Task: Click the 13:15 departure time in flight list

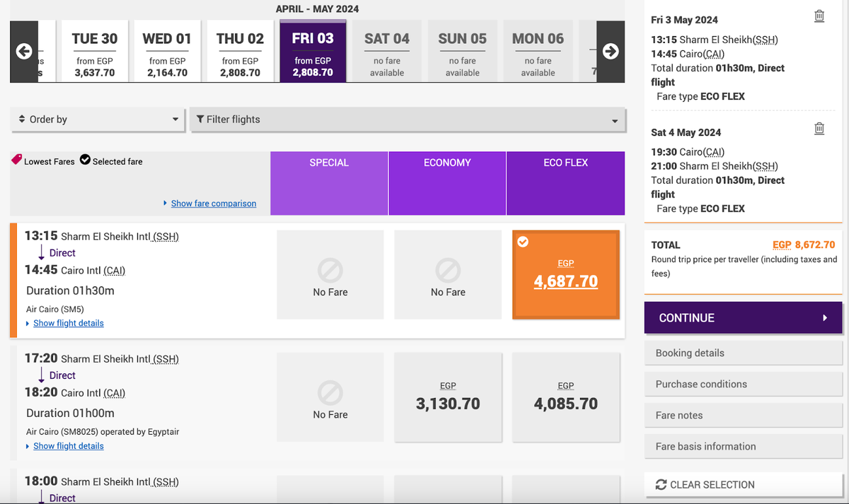Action: [41, 235]
